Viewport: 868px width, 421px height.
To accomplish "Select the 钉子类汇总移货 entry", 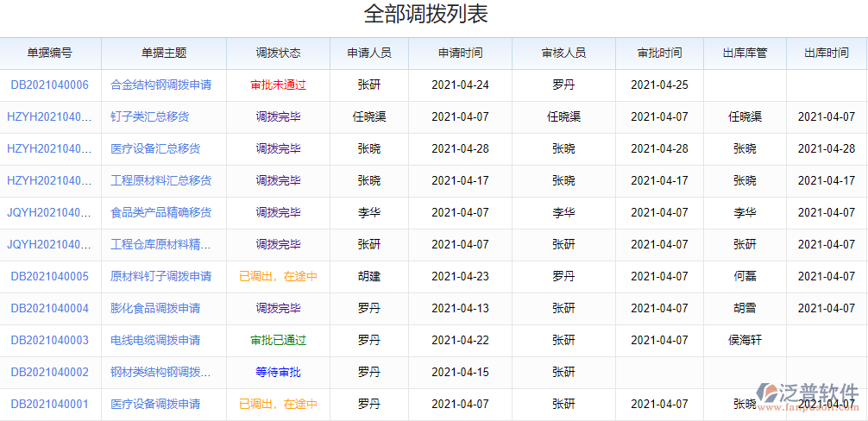I will 149,117.
